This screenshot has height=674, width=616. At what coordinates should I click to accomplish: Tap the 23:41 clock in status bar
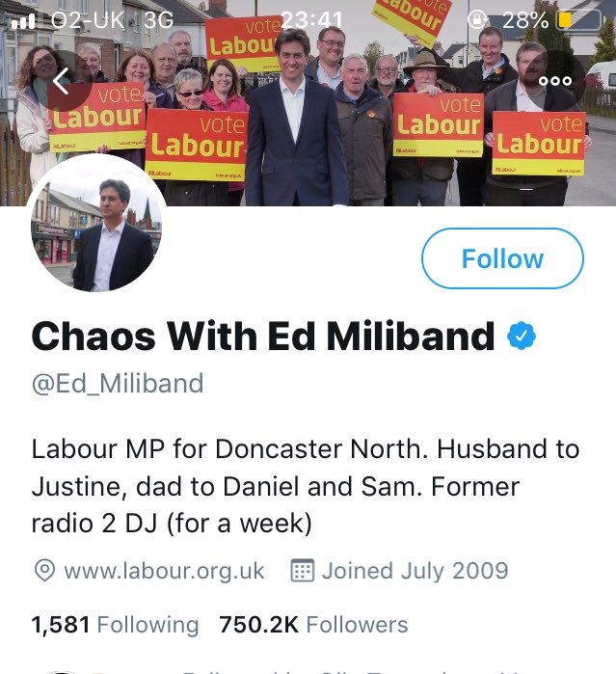(313, 19)
